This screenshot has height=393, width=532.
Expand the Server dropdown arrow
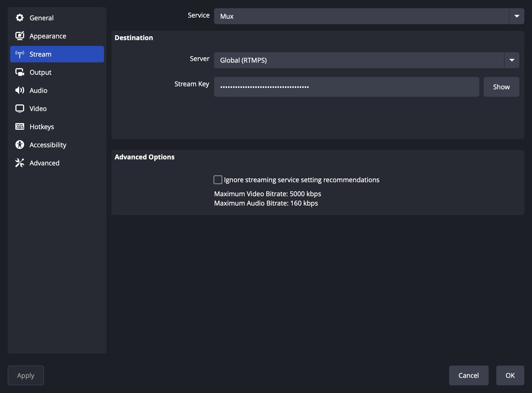(x=512, y=60)
